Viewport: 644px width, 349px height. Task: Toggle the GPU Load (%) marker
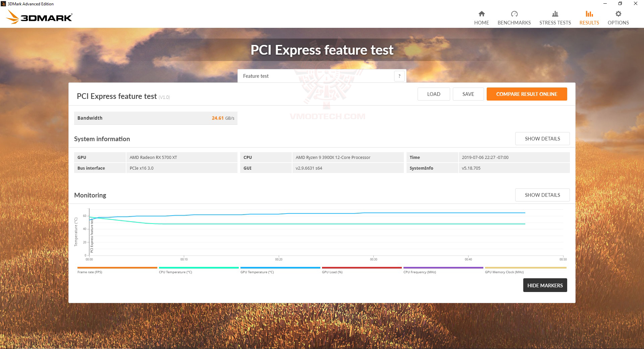[x=361, y=268]
